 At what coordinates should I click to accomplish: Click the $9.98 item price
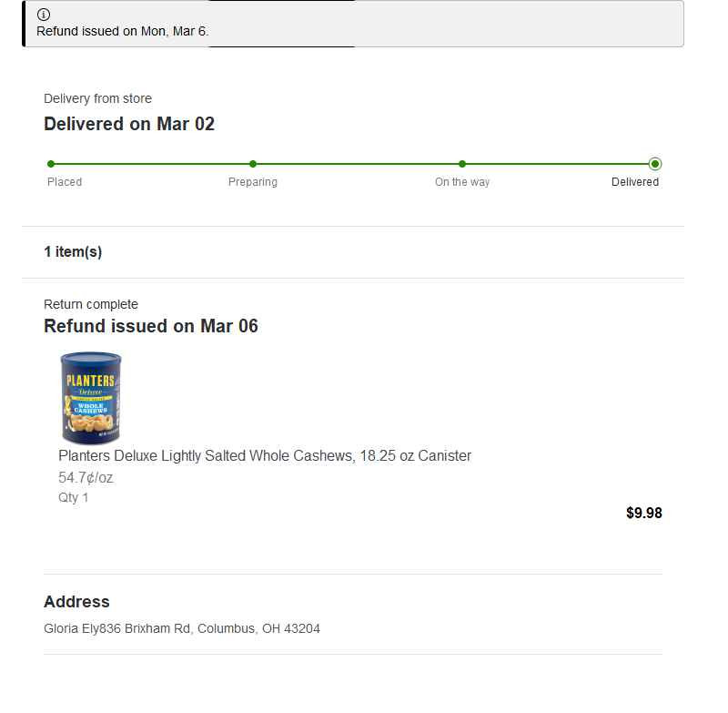pyautogui.click(x=644, y=513)
